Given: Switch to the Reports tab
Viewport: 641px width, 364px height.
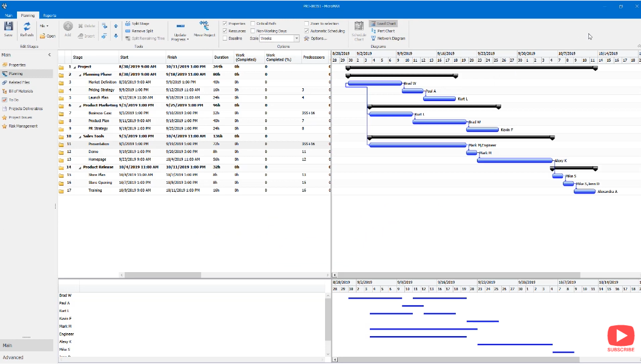Looking at the screenshot, I should coord(49,15).
